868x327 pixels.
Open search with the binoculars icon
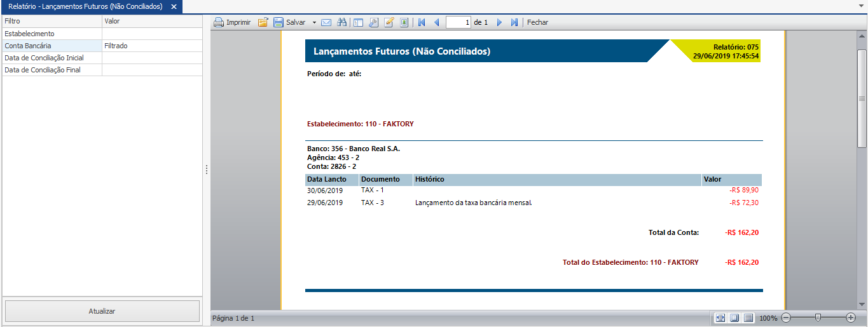[x=341, y=22]
